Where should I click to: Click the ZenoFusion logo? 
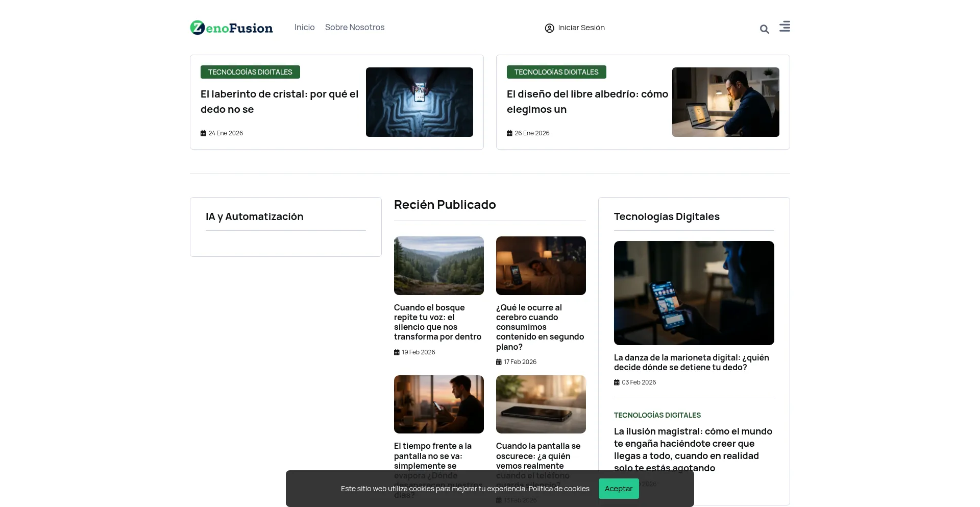pos(231,28)
